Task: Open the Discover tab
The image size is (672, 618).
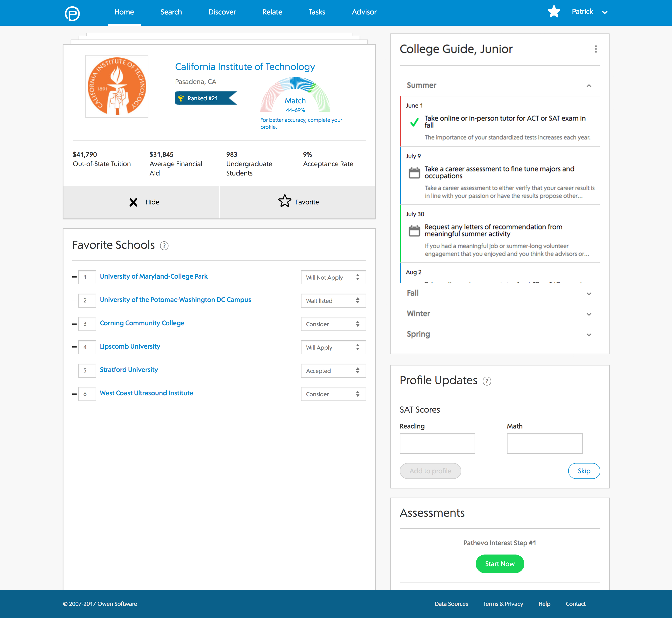Action: pos(222,12)
